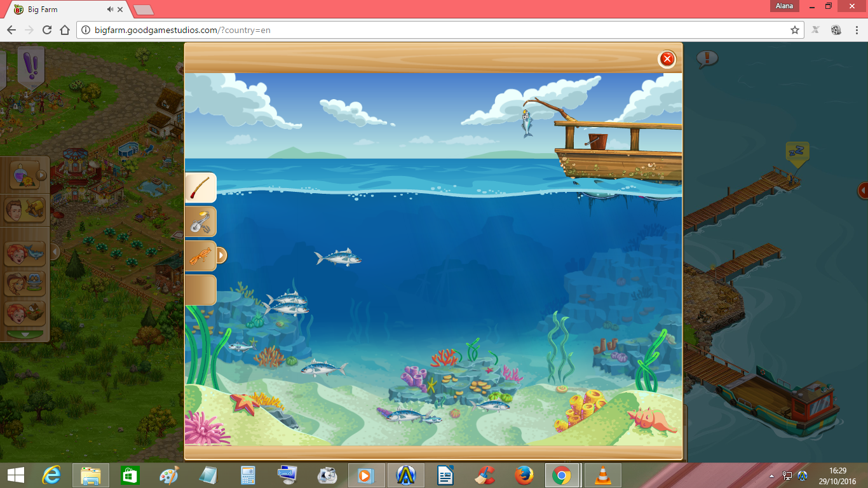Open CCleaner from the taskbar
The image size is (868, 488).
point(486,475)
